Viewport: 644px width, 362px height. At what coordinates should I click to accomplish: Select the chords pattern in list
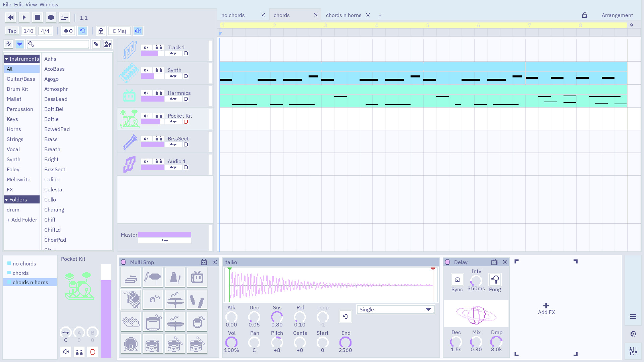point(21,273)
